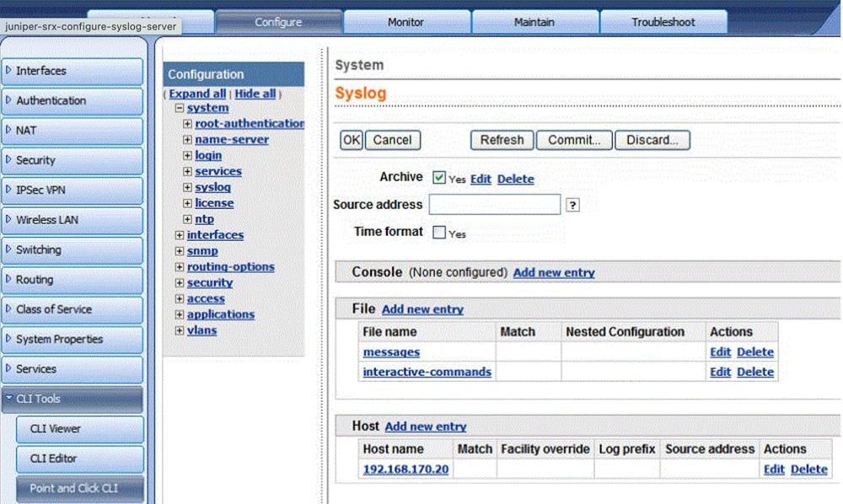The image size is (843, 504).
Task: Uncheck the Archive Yes checkbox
Action: tap(438, 178)
